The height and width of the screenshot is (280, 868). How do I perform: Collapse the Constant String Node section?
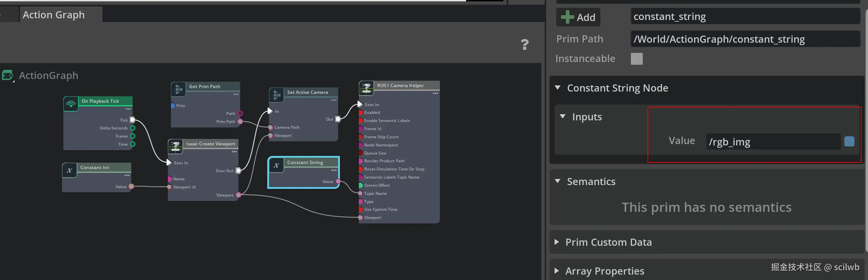tap(557, 88)
